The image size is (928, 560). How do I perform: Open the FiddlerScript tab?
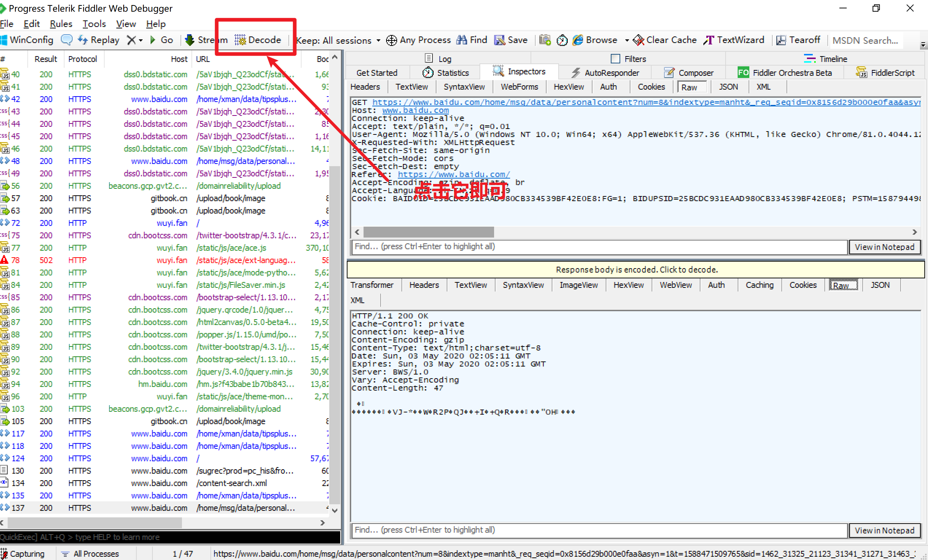click(x=885, y=73)
